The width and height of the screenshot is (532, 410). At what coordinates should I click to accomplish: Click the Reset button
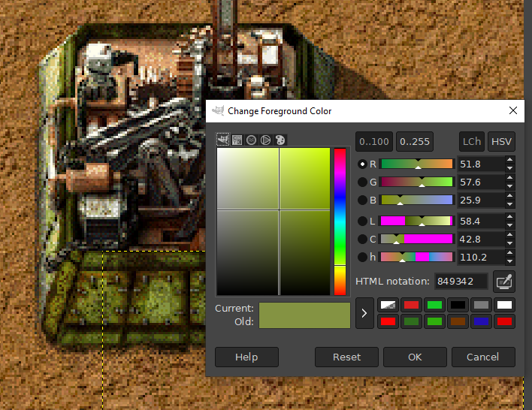coord(346,357)
